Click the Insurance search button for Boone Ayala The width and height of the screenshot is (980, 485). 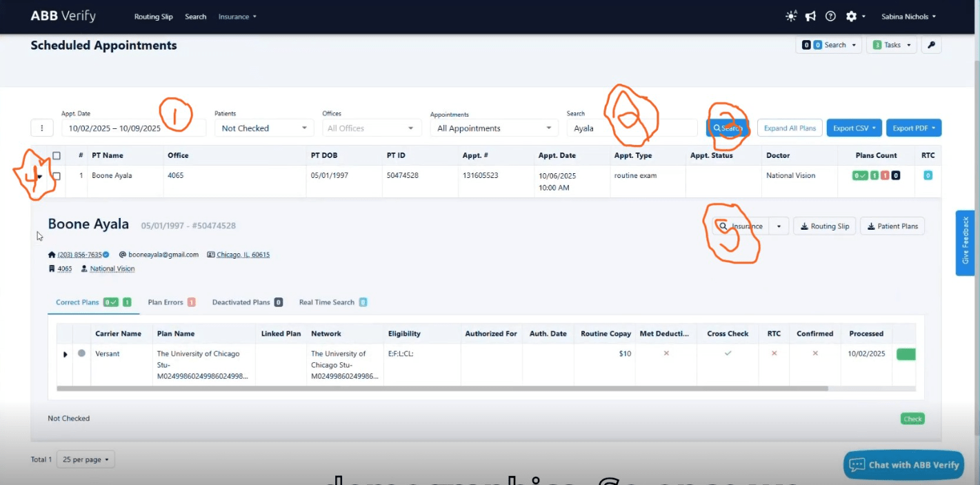coord(741,226)
